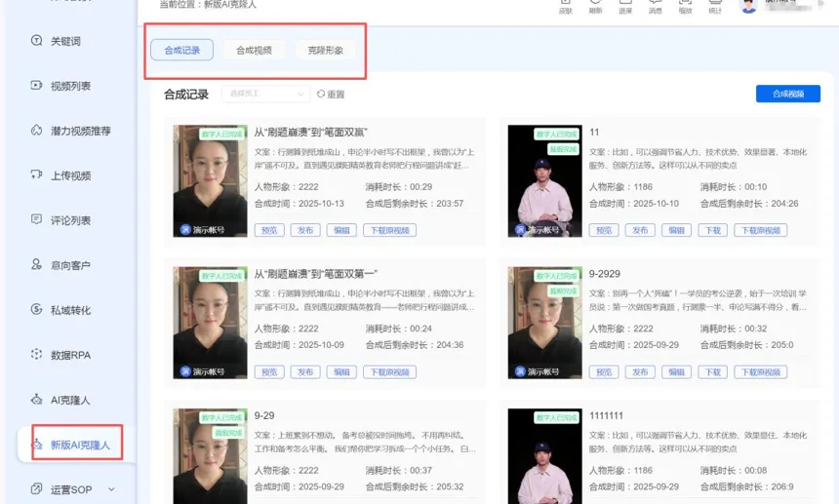This screenshot has width=839, height=504.
Task: Click the title 1111111
Action: click(x=606, y=416)
